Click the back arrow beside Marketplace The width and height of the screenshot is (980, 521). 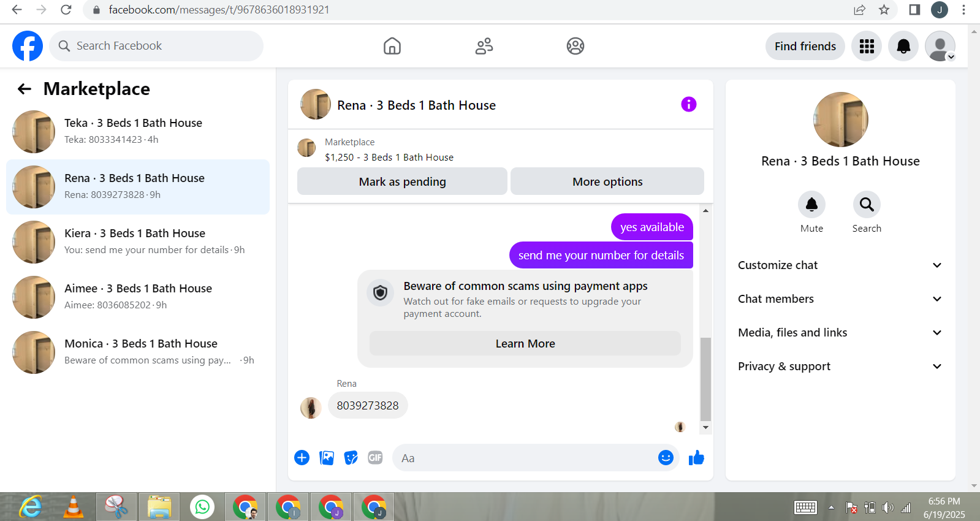[25, 89]
